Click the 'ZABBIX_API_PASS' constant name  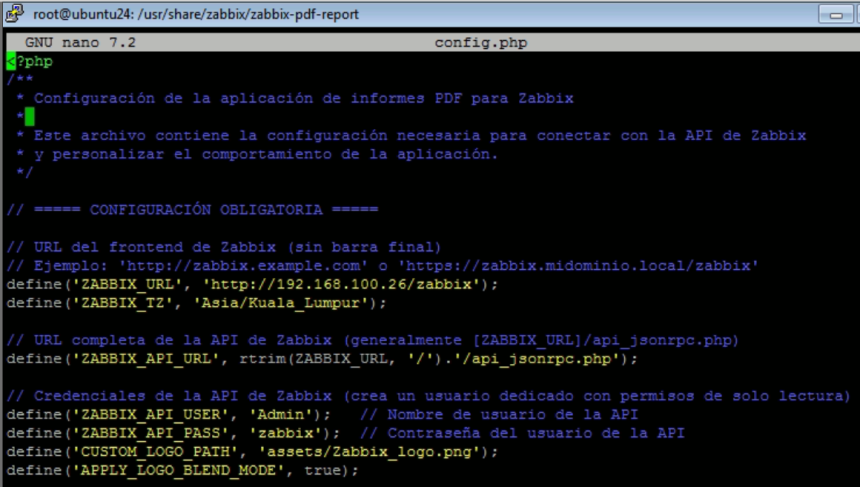(150, 433)
